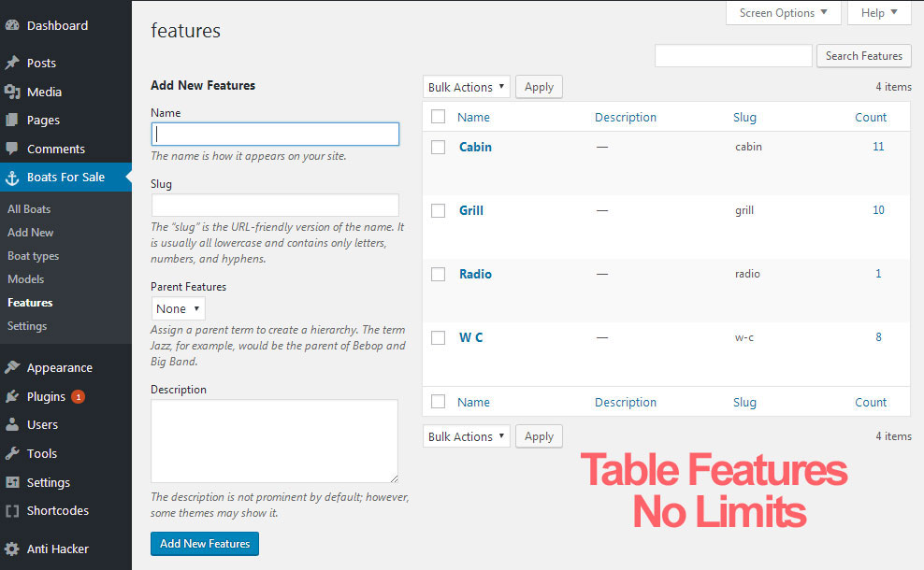
Task: View the 11 boats counted for Cabin
Action: click(878, 146)
